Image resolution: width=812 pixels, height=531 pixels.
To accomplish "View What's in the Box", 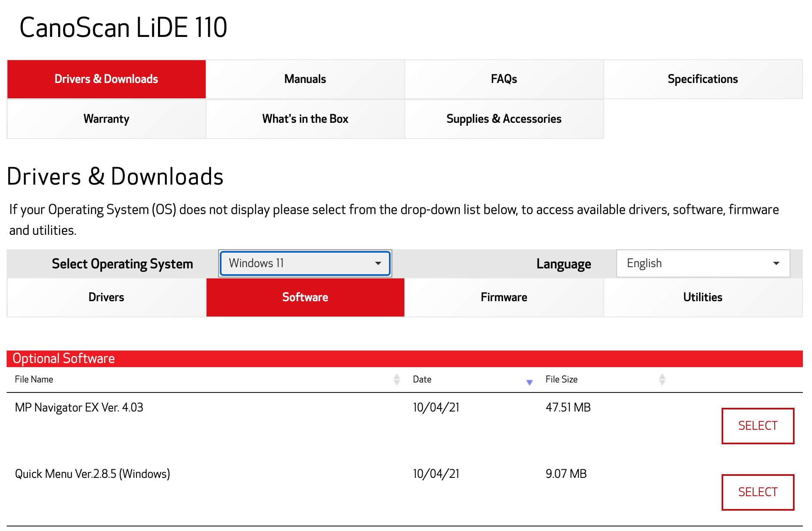I will click(305, 119).
